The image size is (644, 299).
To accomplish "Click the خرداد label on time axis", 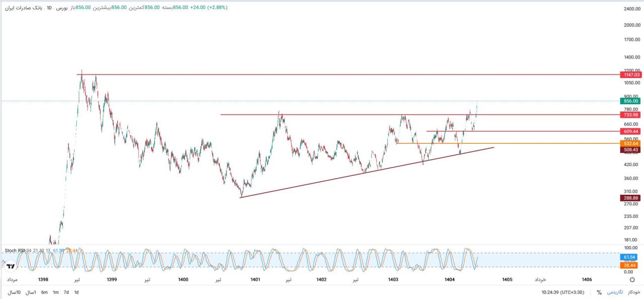I will (540, 279).
